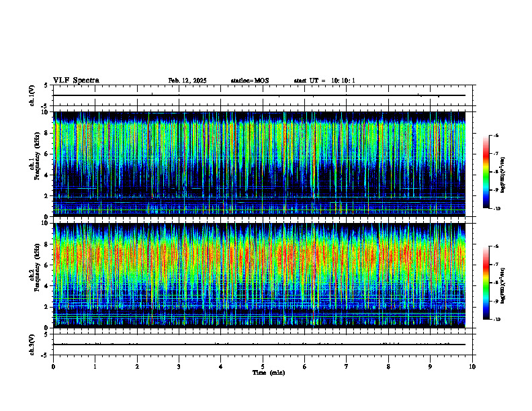Select the "ch.3(V)" axis label at bottom
The image size is (532, 411).
pos(32,345)
